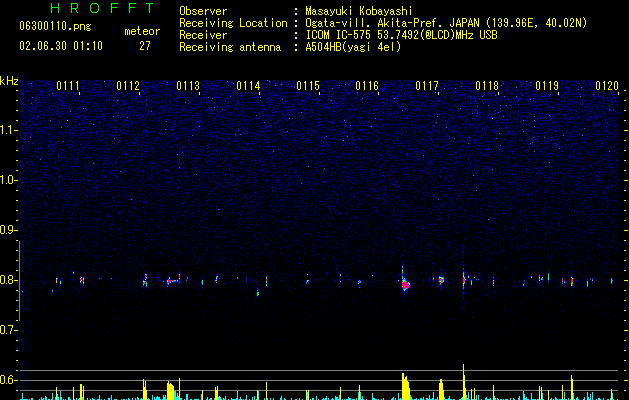Click the Observer label
The width and height of the screenshot is (629, 400).
coord(203,11)
